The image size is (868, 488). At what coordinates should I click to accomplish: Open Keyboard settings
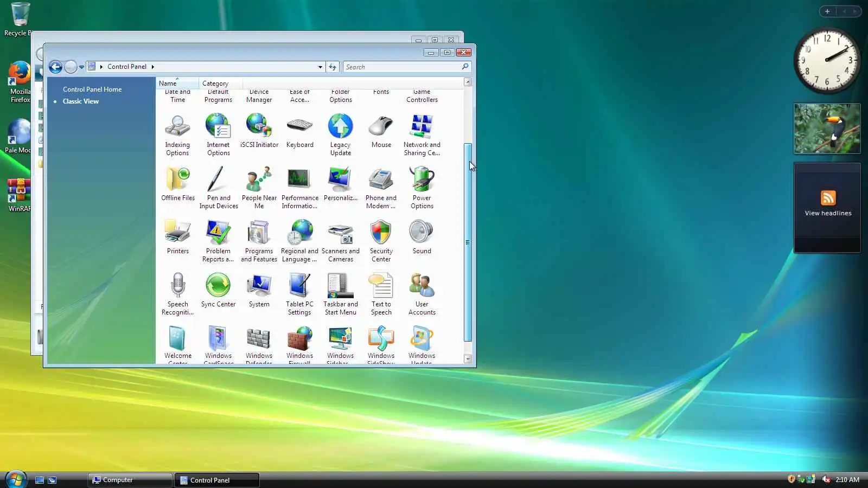pyautogui.click(x=300, y=131)
